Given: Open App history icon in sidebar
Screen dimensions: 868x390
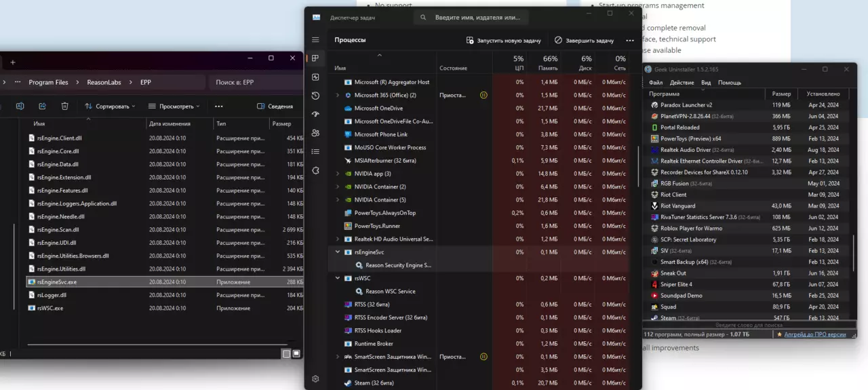Looking at the screenshot, I should coord(315,96).
